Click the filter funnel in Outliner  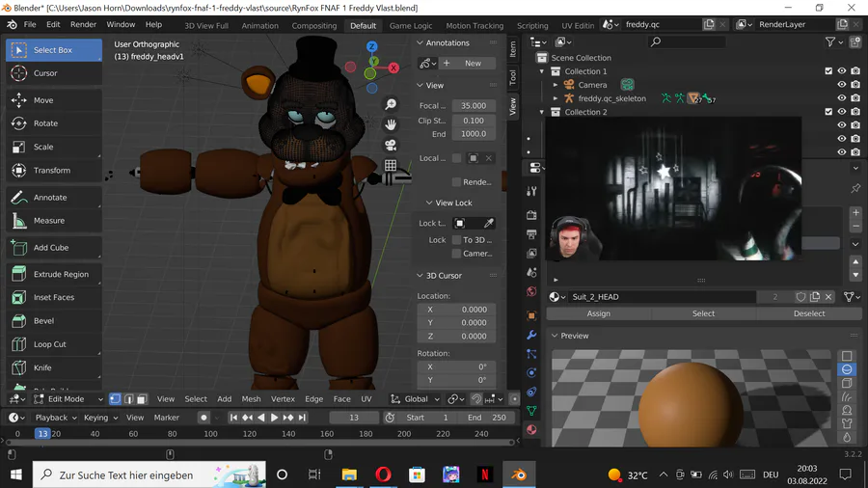830,42
